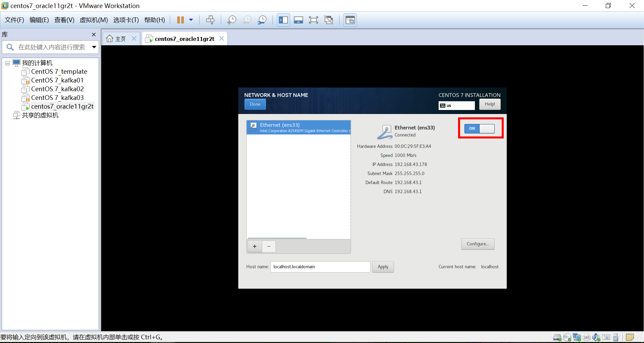Open the 帮助(H) menu

coord(155,20)
